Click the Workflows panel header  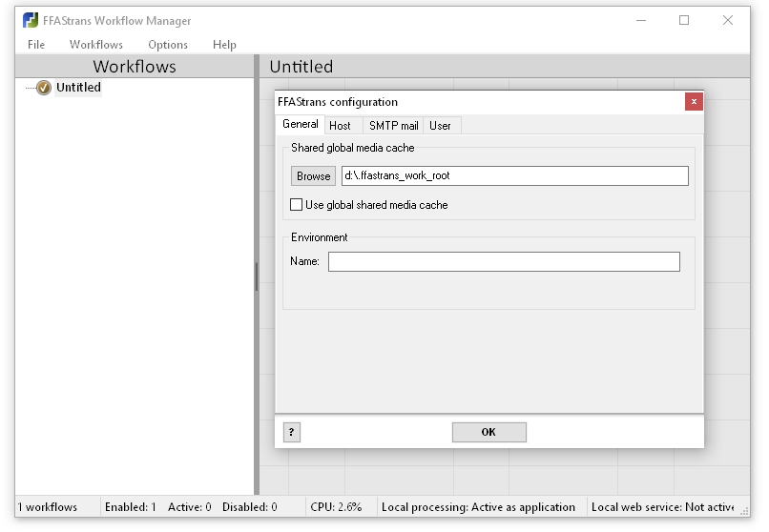(x=135, y=67)
